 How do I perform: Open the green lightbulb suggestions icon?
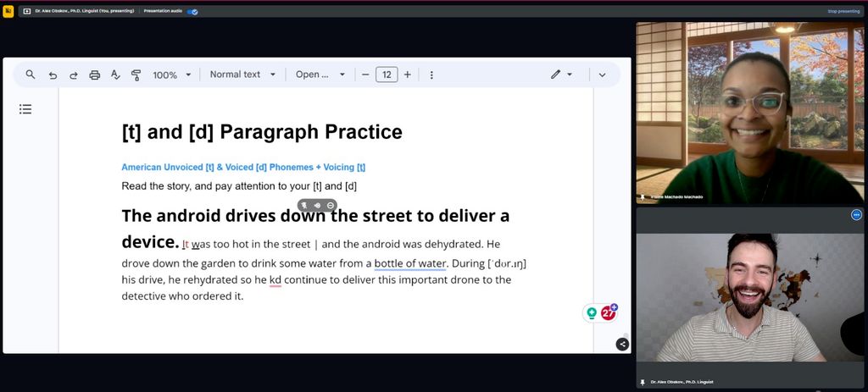pos(592,313)
